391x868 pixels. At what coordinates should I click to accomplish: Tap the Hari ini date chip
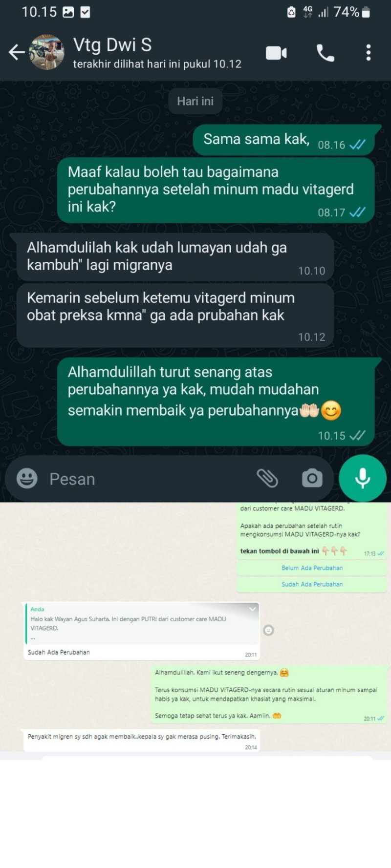[x=195, y=101]
